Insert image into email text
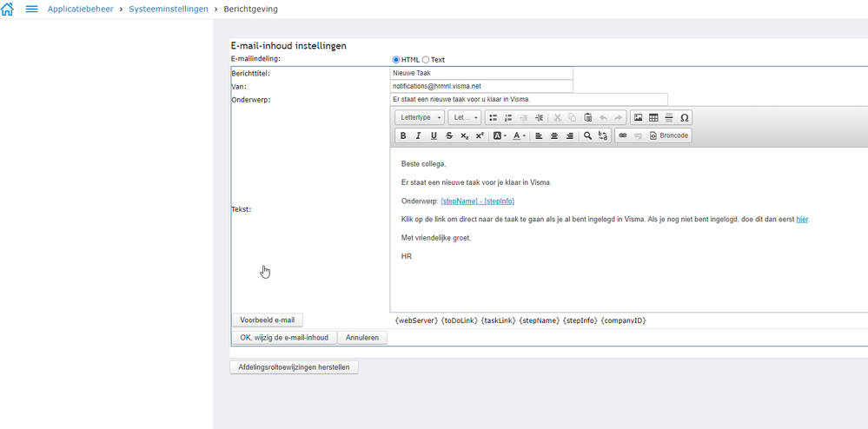The image size is (868, 429). [x=639, y=117]
